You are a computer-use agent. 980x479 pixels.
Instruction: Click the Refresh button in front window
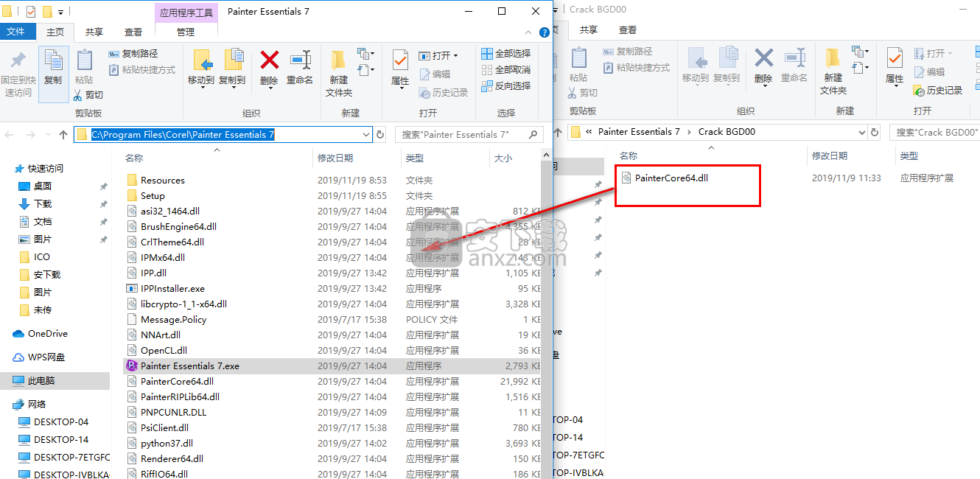pyautogui.click(x=380, y=135)
